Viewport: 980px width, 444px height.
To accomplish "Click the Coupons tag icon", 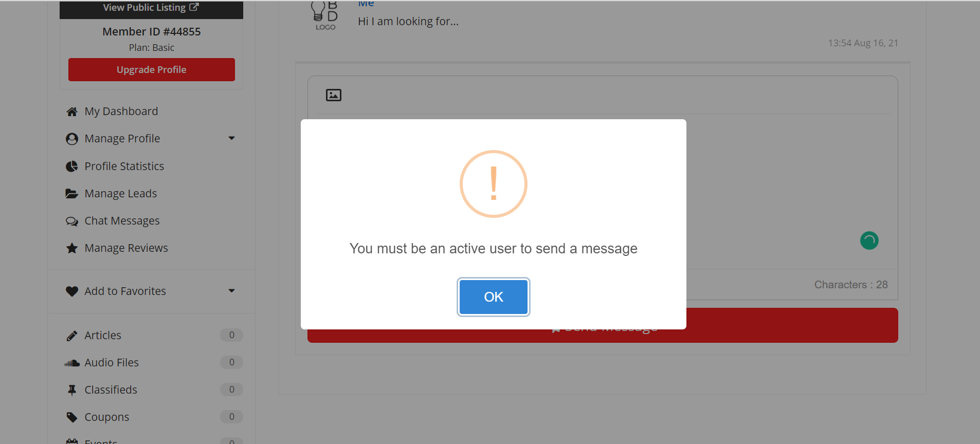I will click(72, 417).
